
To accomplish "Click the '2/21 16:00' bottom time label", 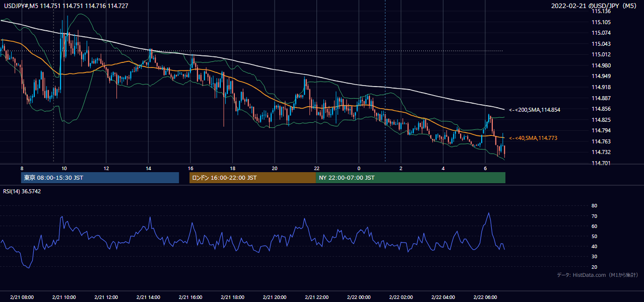I will click(190, 297).
